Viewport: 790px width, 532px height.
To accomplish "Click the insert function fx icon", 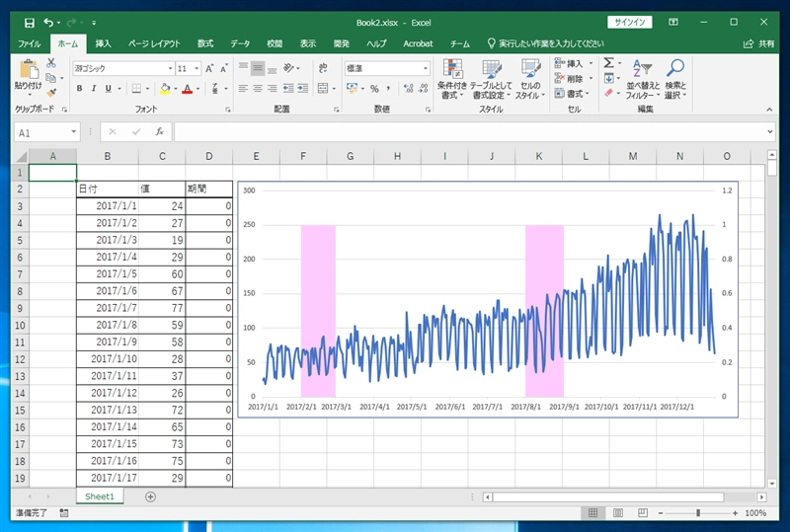I will [160, 132].
